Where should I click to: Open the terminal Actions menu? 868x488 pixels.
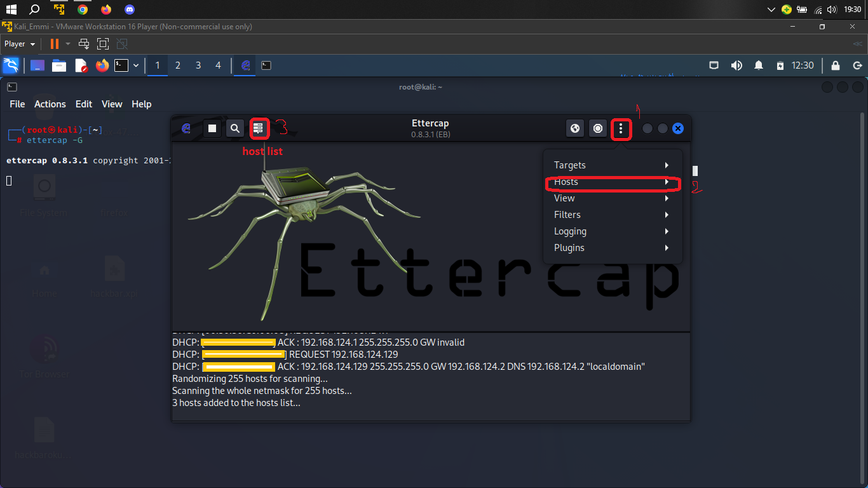(x=50, y=104)
